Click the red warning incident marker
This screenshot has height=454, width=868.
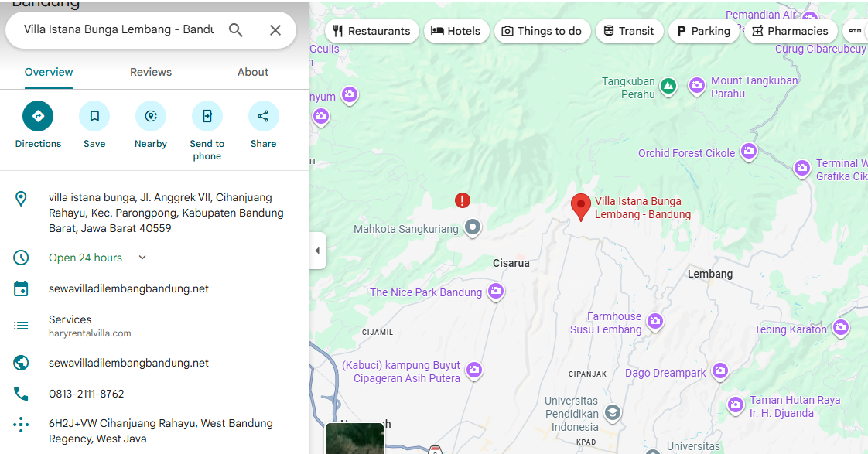462,200
